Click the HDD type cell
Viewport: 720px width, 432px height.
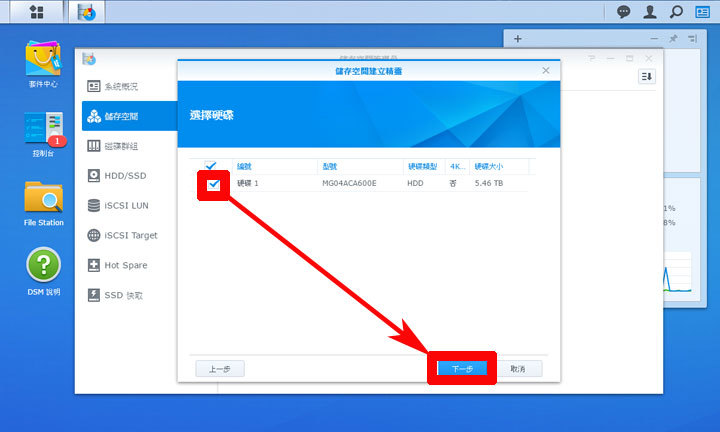pos(415,183)
